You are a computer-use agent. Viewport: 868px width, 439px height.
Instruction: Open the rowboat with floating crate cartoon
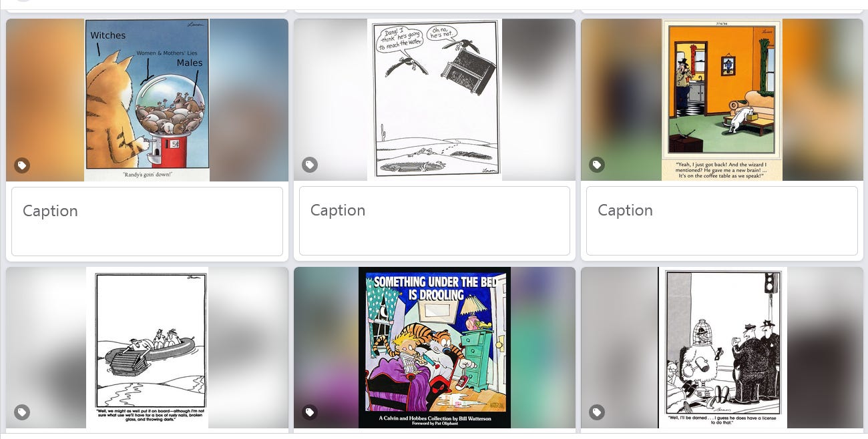pos(147,348)
